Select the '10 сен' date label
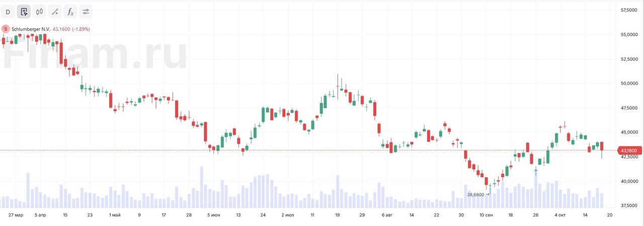Image resolution: width=644 pixels, height=226 pixels. click(x=486, y=215)
